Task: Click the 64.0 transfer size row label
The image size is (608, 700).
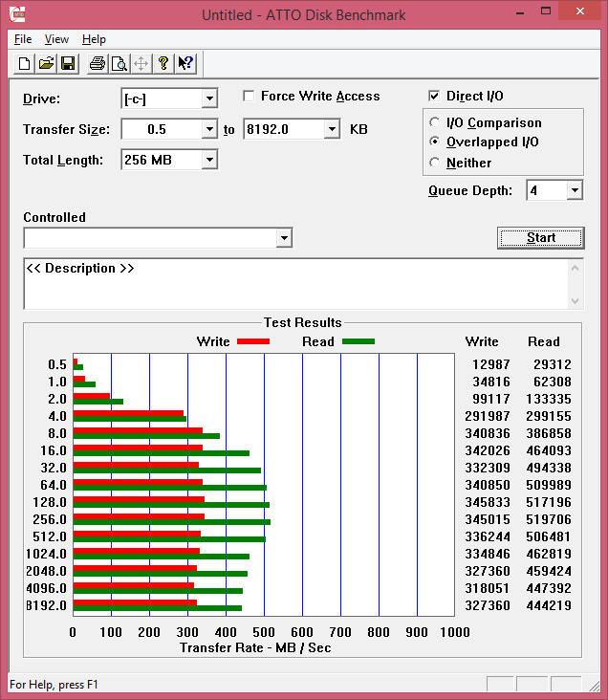Action: coord(54,485)
